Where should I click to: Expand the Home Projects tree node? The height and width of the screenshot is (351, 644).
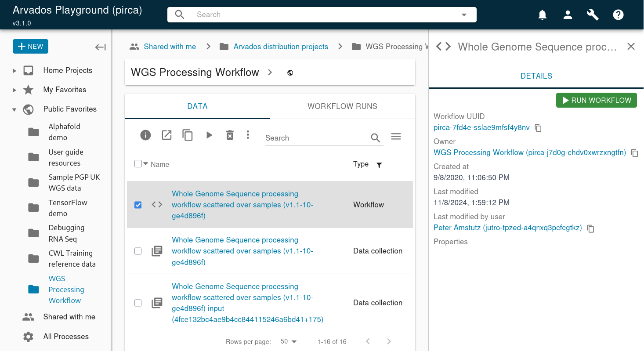[x=14, y=71]
